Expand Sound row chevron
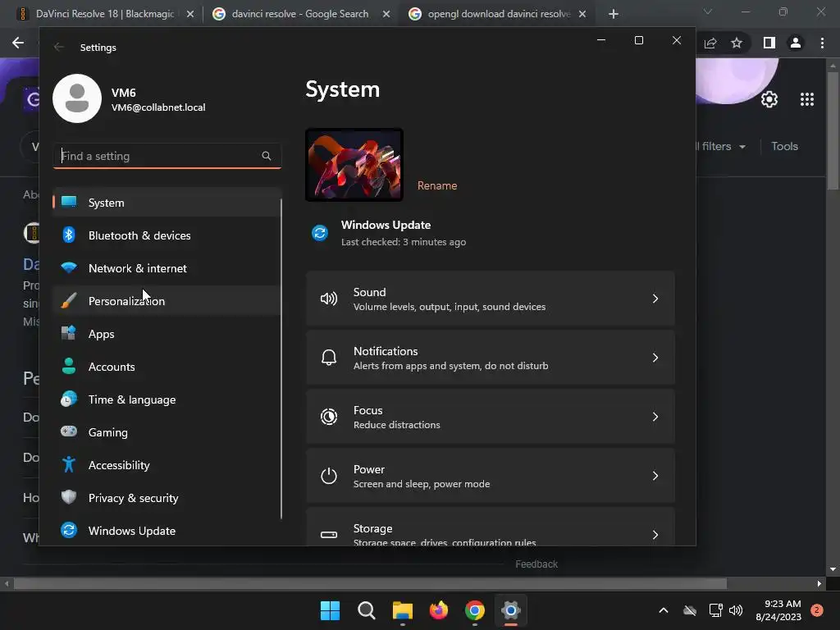The height and width of the screenshot is (630, 840). [655, 299]
